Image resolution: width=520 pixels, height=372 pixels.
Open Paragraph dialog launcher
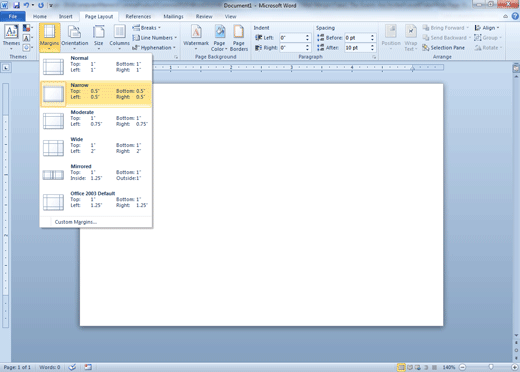(x=374, y=57)
